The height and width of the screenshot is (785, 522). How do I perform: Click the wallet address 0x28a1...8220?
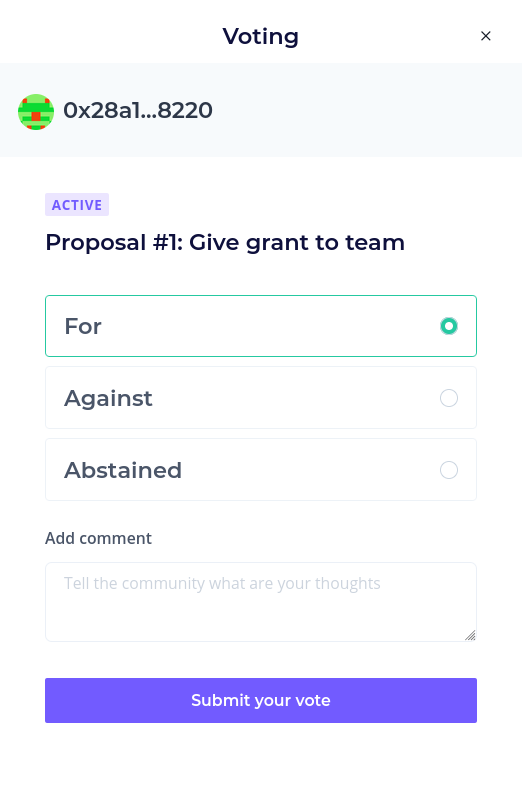point(138,110)
